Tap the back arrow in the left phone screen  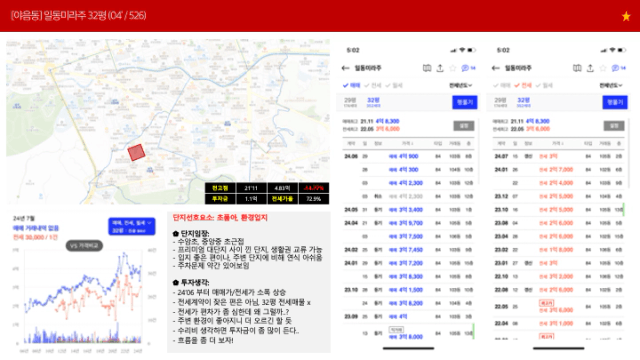pyautogui.click(x=345, y=68)
